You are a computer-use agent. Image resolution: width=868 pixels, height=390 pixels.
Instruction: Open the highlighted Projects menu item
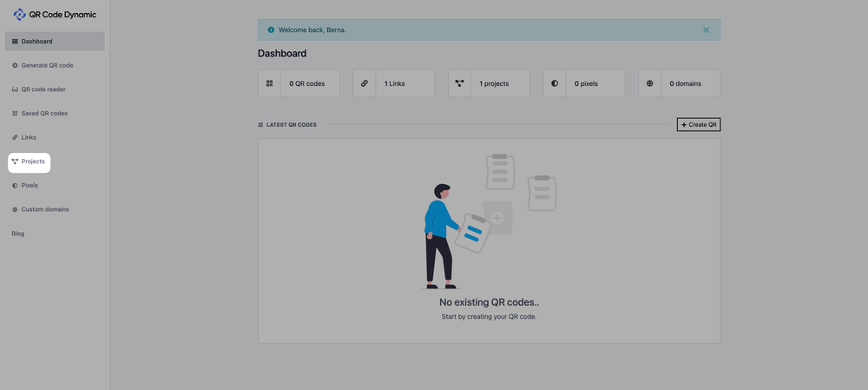tap(30, 162)
